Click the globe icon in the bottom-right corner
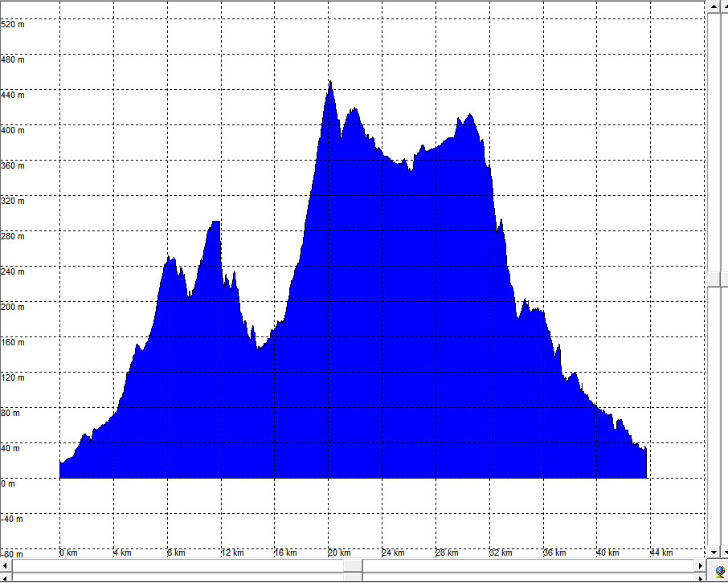728x583 pixels. [x=719, y=571]
